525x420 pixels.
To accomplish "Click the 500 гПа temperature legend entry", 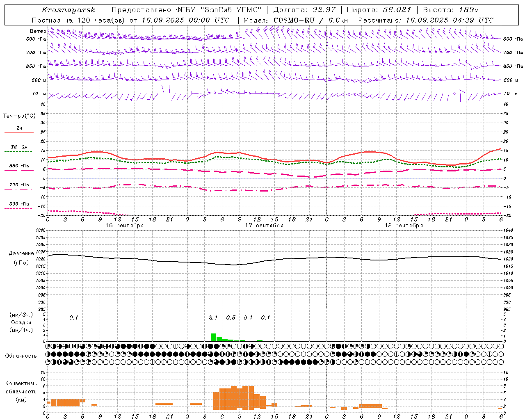I will [x=19, y=204].
